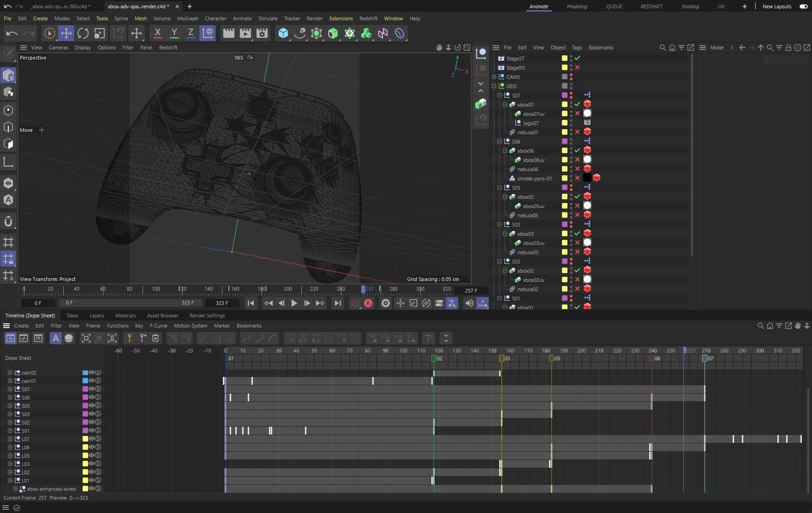Viewport: 812px width, 513px height.
Task: Collapse S05 null in Object Manager
Action: click(500, 188)
